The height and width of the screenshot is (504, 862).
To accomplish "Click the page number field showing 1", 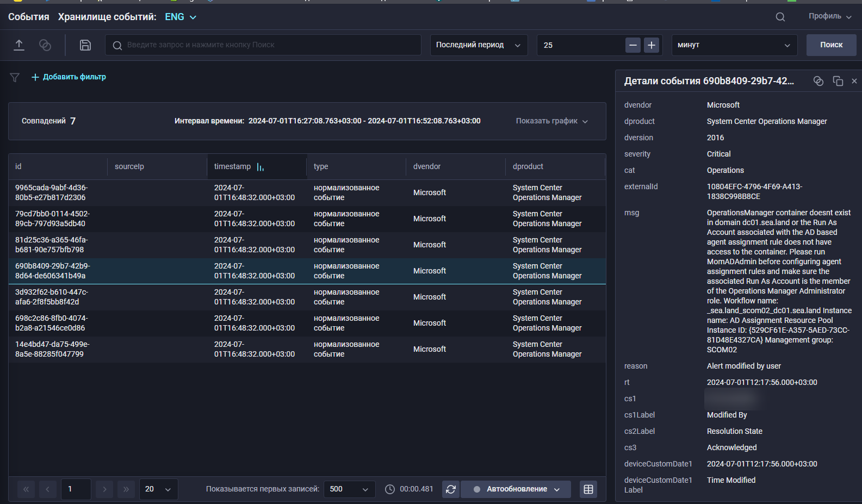I will (76, 489).
